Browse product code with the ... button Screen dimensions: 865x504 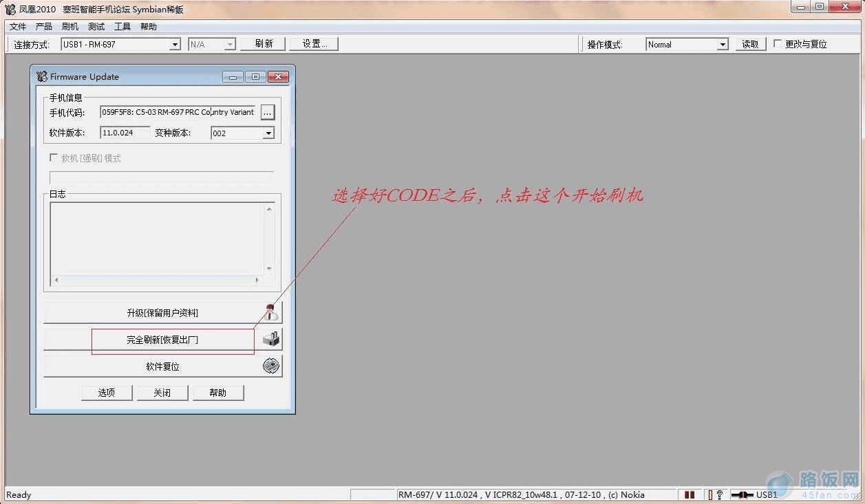click(268, 112)
